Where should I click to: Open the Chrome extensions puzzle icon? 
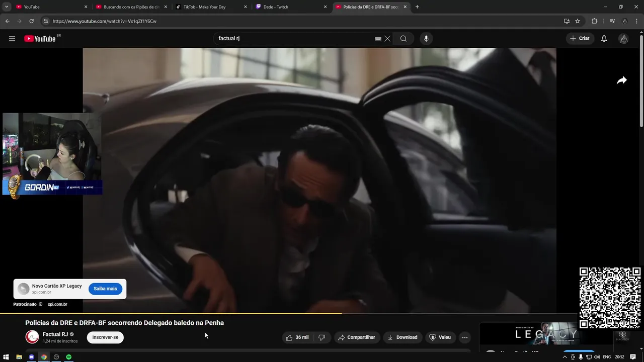594,21
